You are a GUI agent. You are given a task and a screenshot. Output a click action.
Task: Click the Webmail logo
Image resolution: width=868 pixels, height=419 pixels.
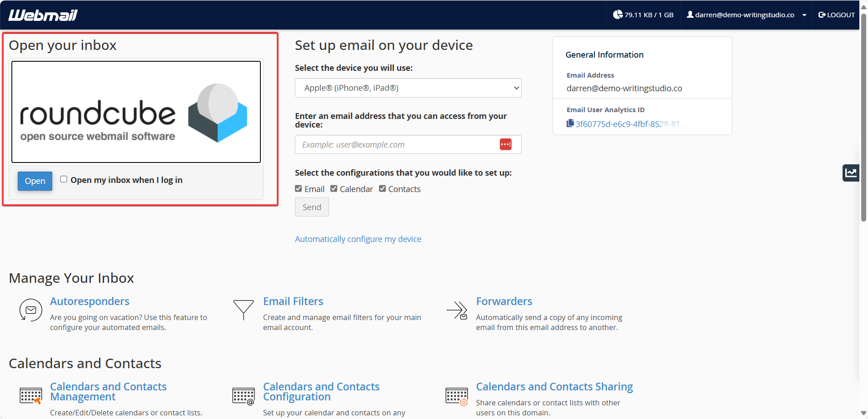(43, 15)
